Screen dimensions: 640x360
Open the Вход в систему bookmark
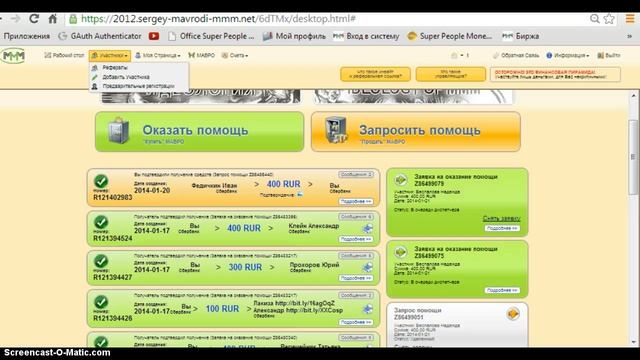point(366,36)
